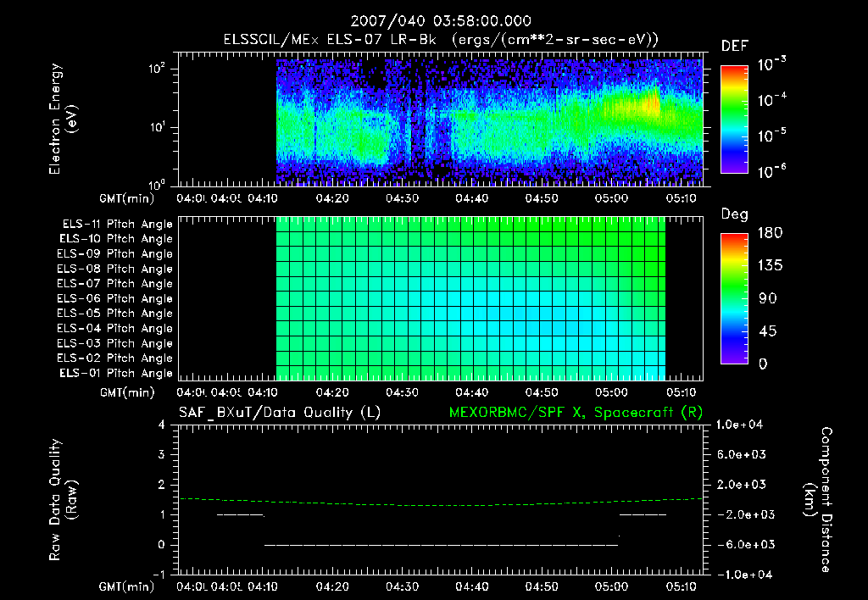Click the data quality segment at level 1 near 04:05

(240, 515)
